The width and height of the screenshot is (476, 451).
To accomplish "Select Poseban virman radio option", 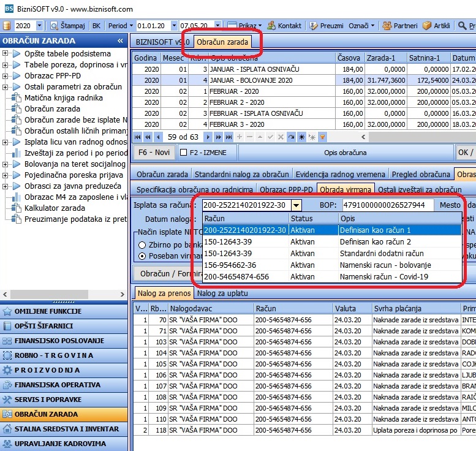I will (x=142, y=256).
